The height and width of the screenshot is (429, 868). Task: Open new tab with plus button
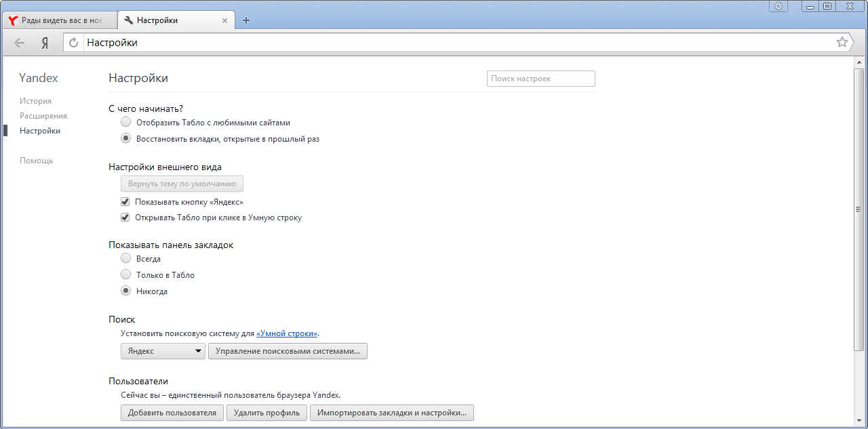point(246,20)
